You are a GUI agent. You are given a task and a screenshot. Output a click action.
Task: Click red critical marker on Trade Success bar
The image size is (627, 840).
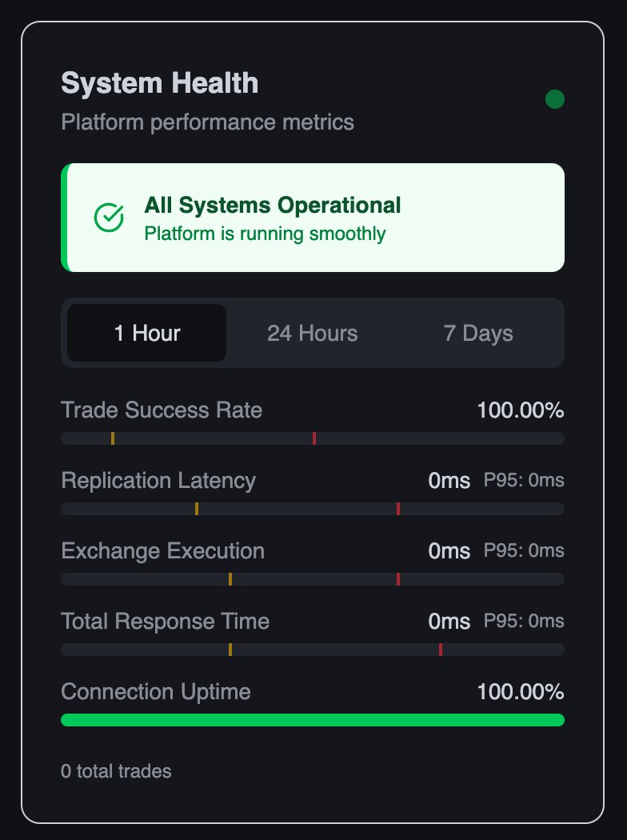click(x=314, y=438)
